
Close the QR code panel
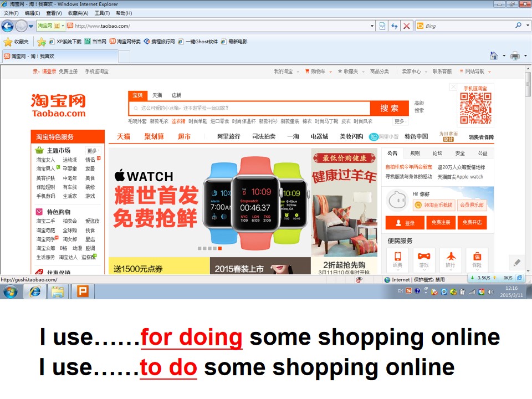[x=453, y=87]
